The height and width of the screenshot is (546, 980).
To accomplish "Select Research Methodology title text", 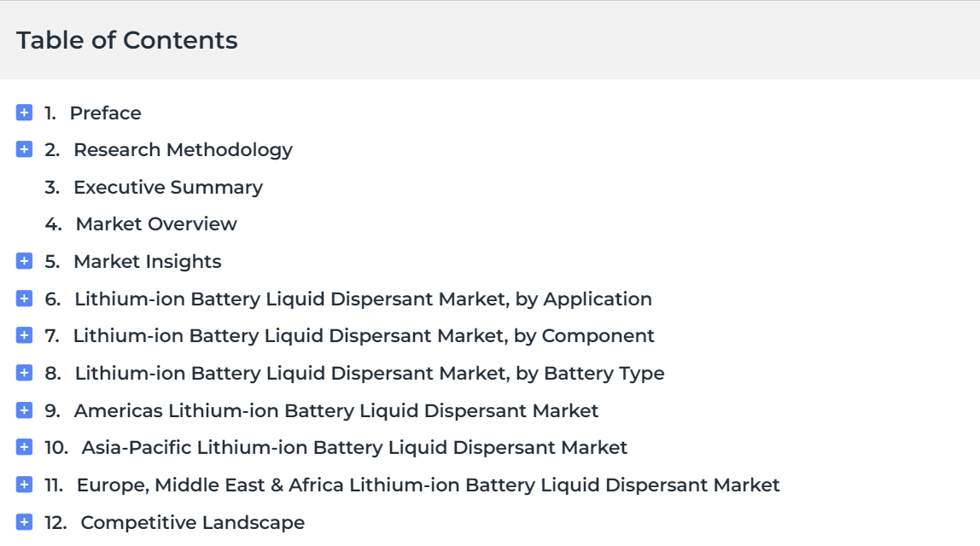I will (x=184, y=150).
